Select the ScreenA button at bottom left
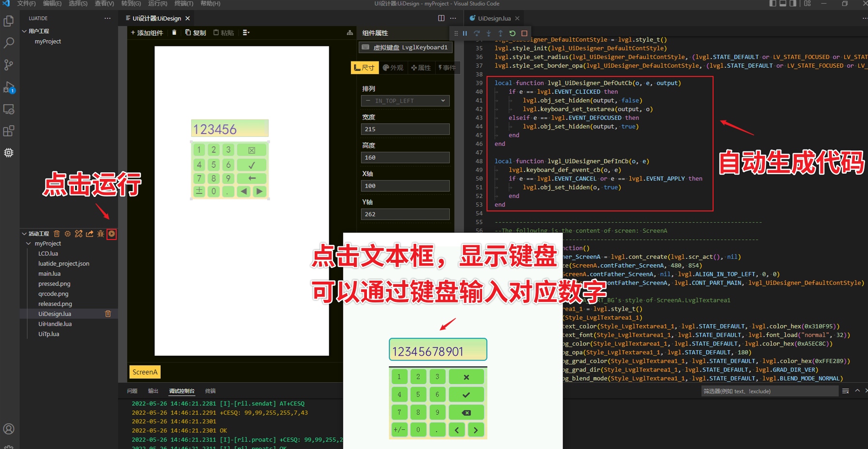868x449 pixels. pos(145,372)
